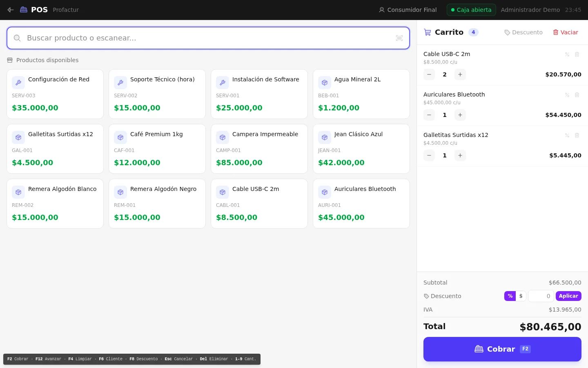
Task: Switch the discount type to percent
Action: coord(510,296)
